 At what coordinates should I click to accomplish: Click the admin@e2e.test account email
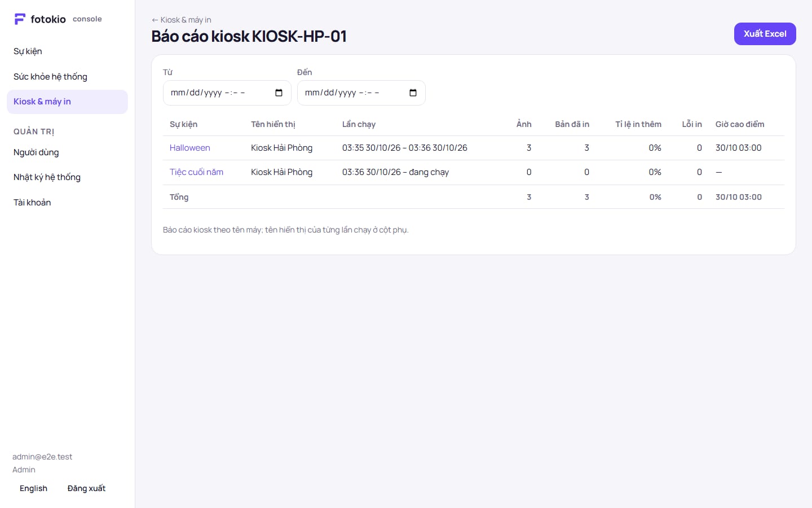click(42, 457)
